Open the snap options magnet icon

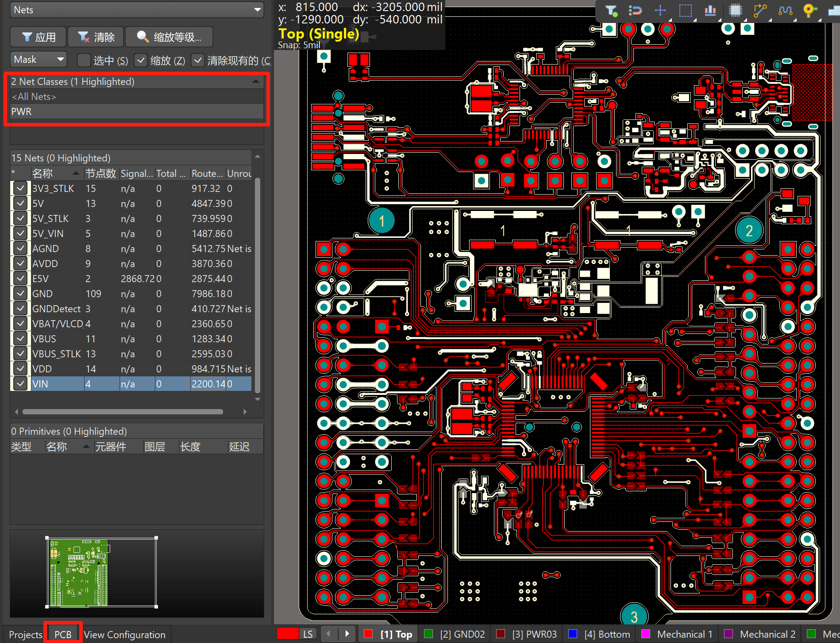point(635,10)
